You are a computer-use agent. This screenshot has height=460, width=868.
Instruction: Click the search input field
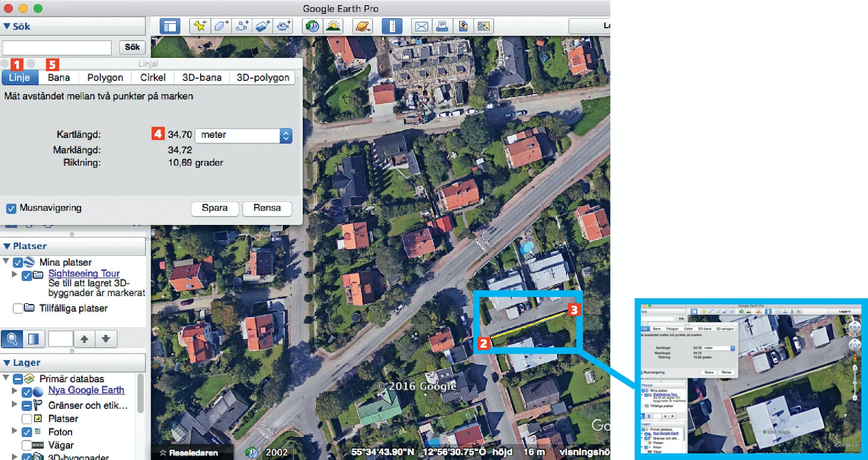[57, 48]
